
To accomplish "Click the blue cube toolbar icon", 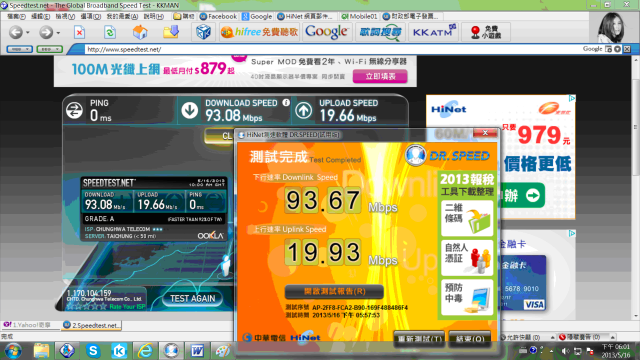I will 203,32.
